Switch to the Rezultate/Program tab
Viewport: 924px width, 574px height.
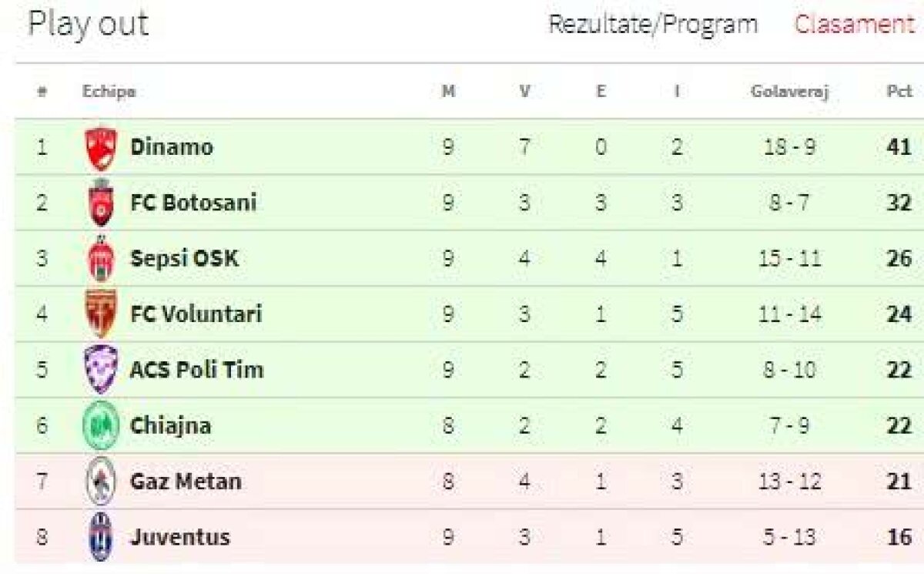click(x=652, y=24)
